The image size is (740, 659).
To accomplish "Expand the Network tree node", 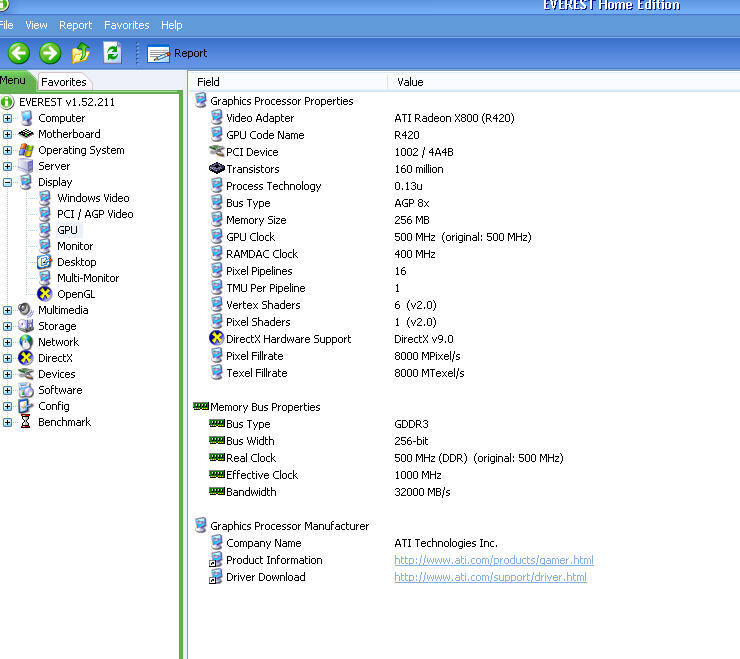I will point(8,342).
